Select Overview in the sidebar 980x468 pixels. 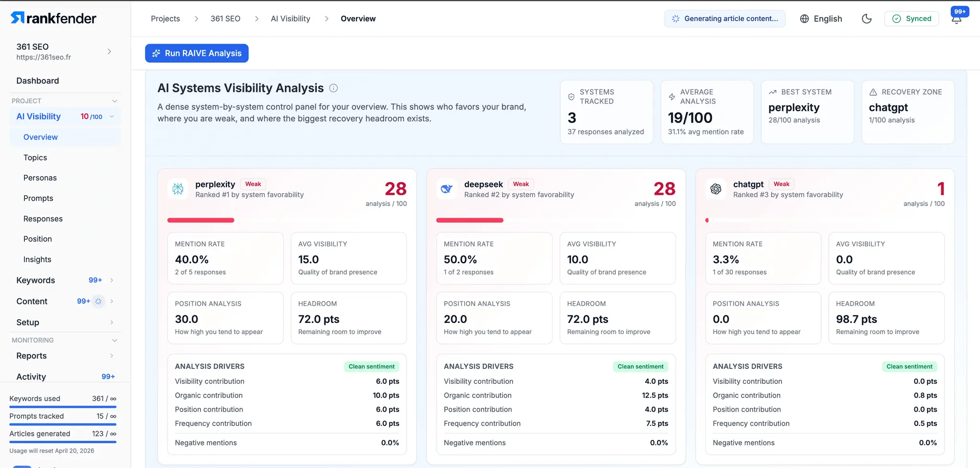[x=65, y=137]
